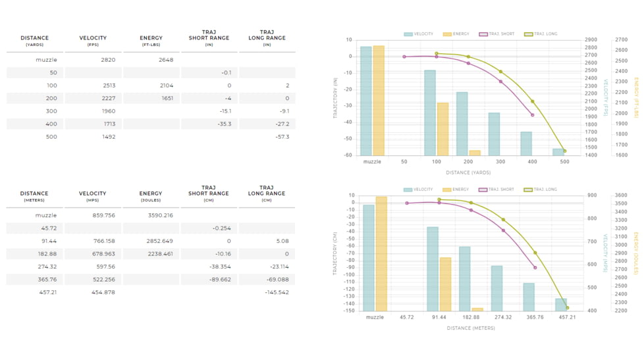Click the velocity bar at 457.21 meters
Screen dimensions: 644x362
coord(561,305)
